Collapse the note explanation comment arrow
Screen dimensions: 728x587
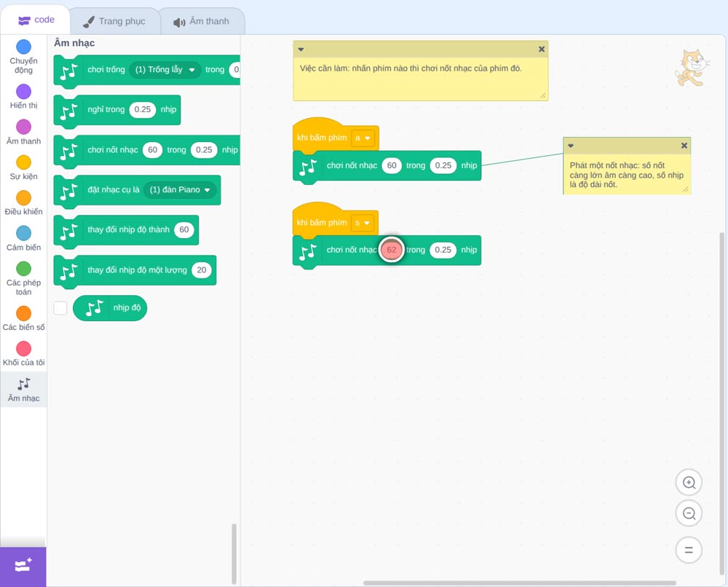[571, 146]
